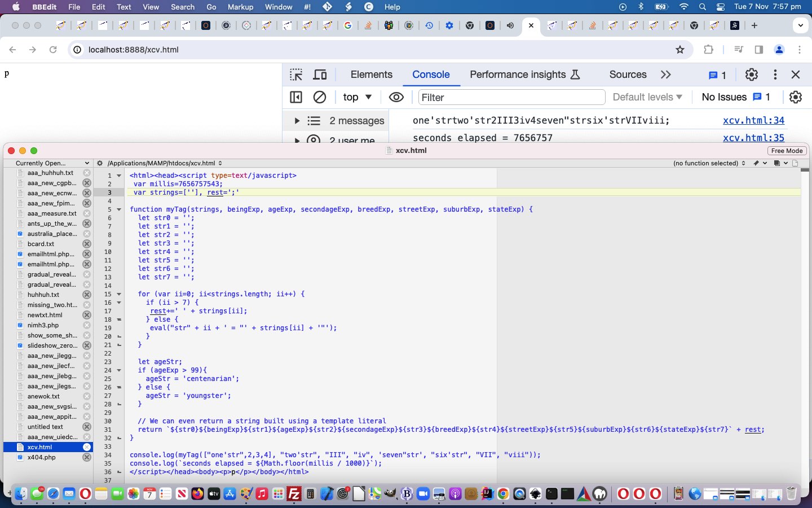Image resolution: width=812 pixels, height=508 pixels.
Task: Go back in Chrome
Action: coord(12,50)
